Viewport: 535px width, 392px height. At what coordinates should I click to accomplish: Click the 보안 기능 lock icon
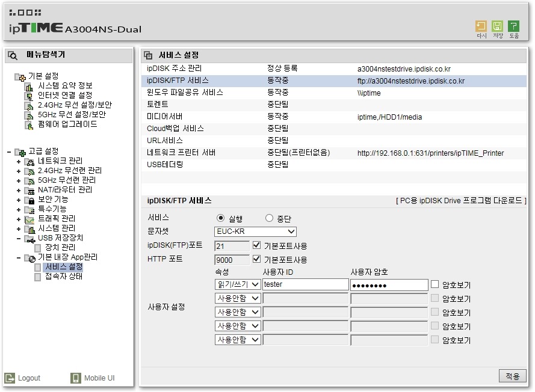29,200
